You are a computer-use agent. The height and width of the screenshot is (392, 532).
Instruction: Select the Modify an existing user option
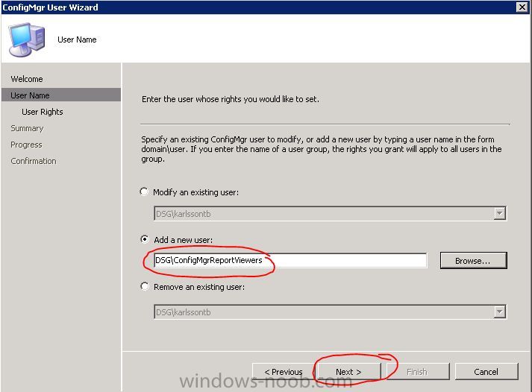(x=144, y=192)
